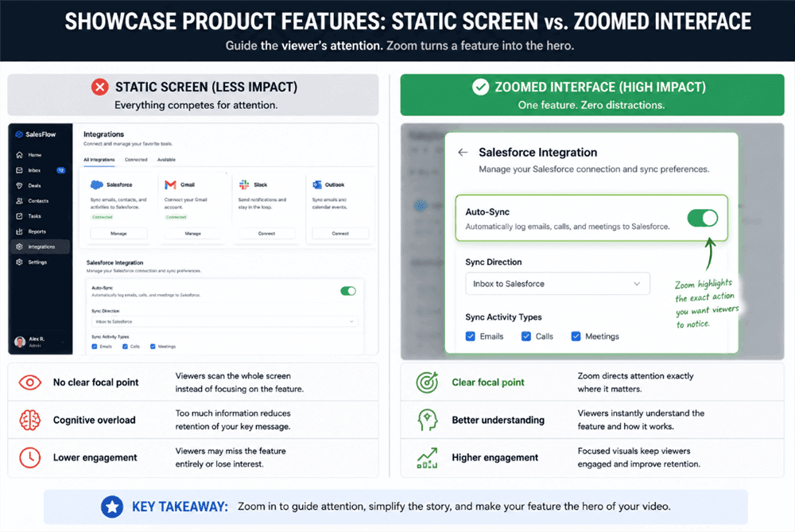Screen dimensions: 795x532
Task: Open Sync Direction dropdown in static screen
Action: click(225, 321)
